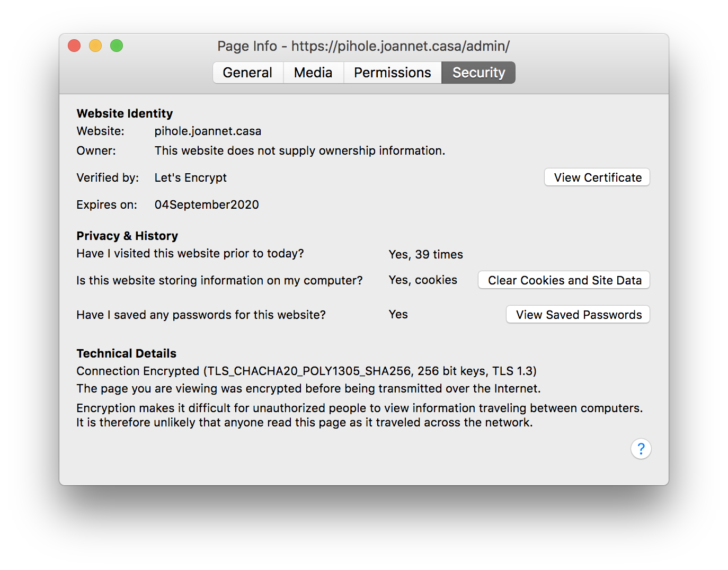728x570 pixels.
Task: Open the Permissions tab
Action: click(393, 73)
